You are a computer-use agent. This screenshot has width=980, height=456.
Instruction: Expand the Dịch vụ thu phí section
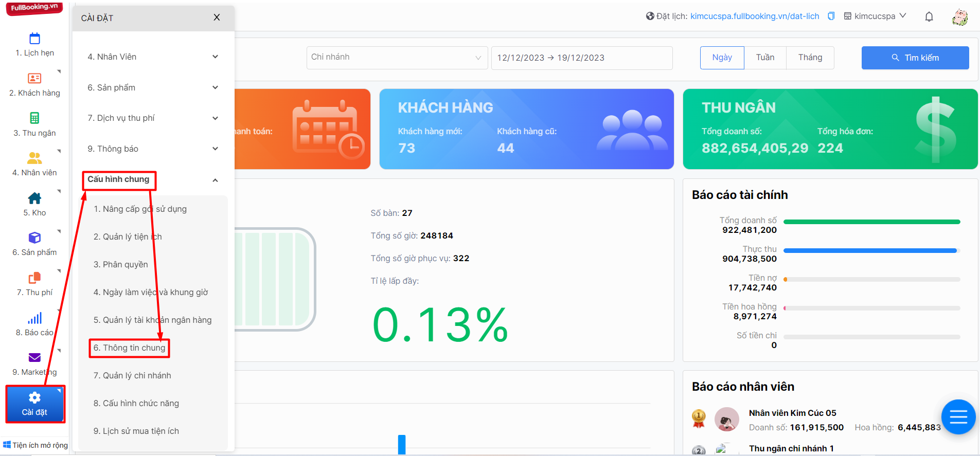(x=153, y=118)
